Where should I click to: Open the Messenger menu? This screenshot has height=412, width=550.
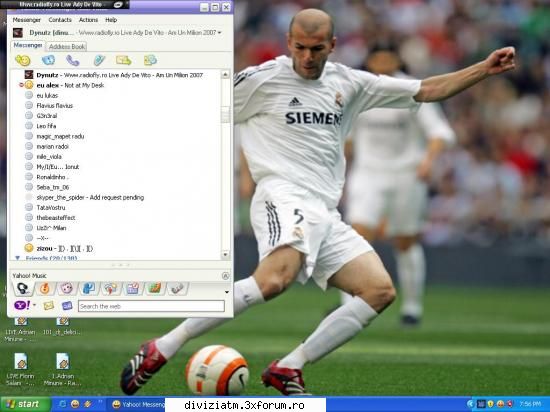click(x=27, y=20)
